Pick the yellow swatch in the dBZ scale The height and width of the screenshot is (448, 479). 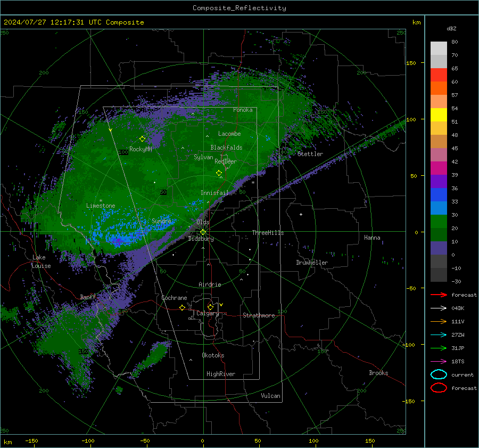tap(439, 115)
